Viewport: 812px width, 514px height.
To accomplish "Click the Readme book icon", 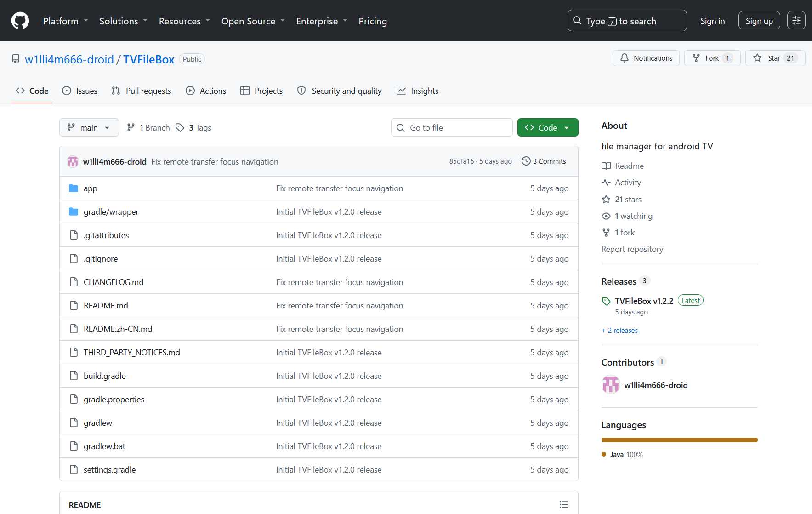I will point(606,166).
